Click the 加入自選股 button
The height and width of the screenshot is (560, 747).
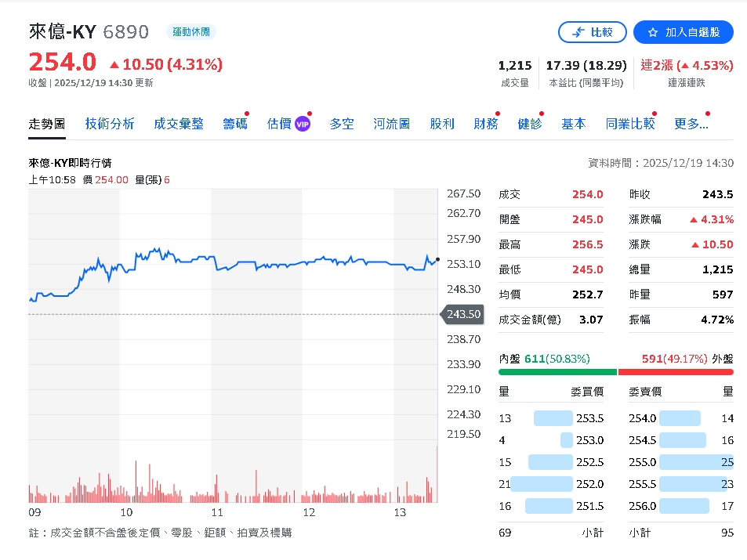tap(683, 32)
